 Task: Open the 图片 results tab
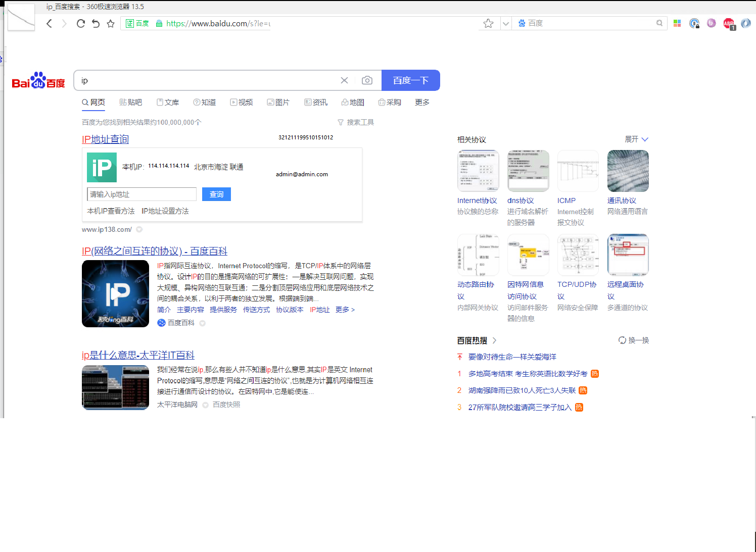[278, 102]
